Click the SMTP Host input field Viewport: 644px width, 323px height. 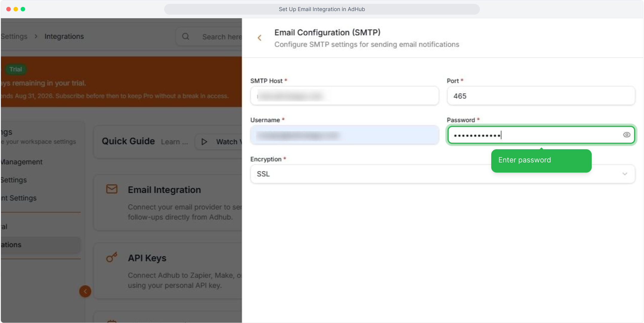tap(344, 96)
